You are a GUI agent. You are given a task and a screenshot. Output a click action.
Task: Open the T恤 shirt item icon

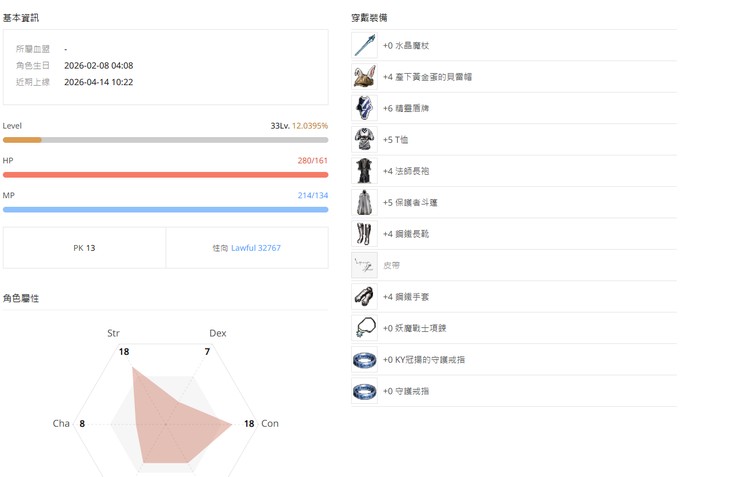coord(364,140)
